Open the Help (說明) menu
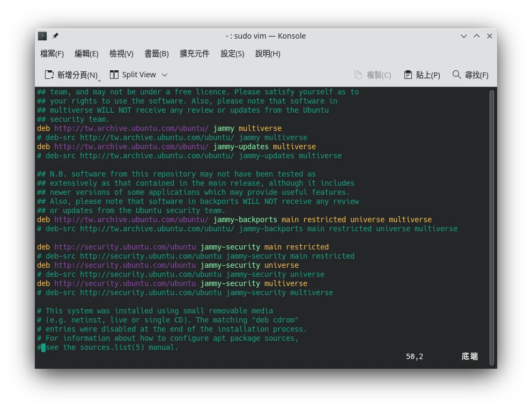 point(268,54)
